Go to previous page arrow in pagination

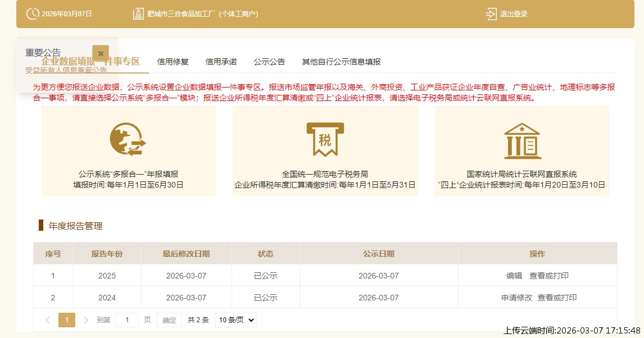tap(48, 320)
